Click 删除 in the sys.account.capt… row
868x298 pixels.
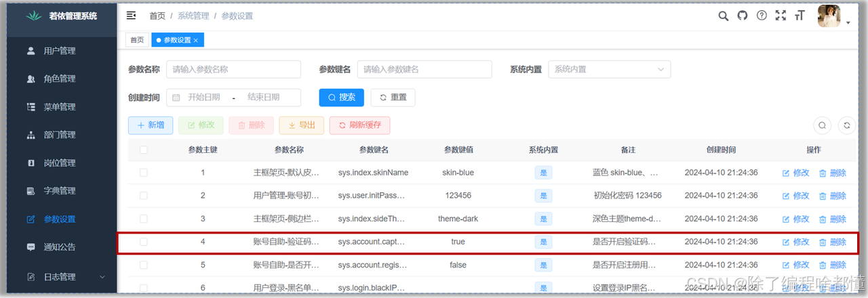tap(833, 242)
